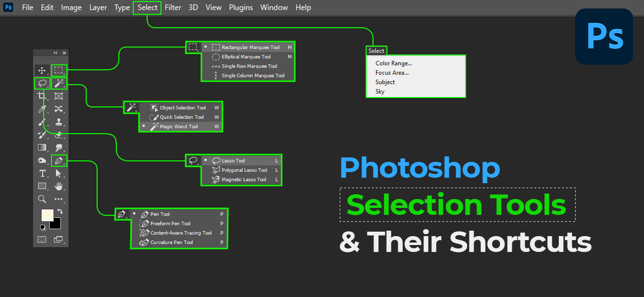Viewport: 644px width, 297px height.
Task: Choose Color Range... from the Select menu
Action: click(393, 63)
